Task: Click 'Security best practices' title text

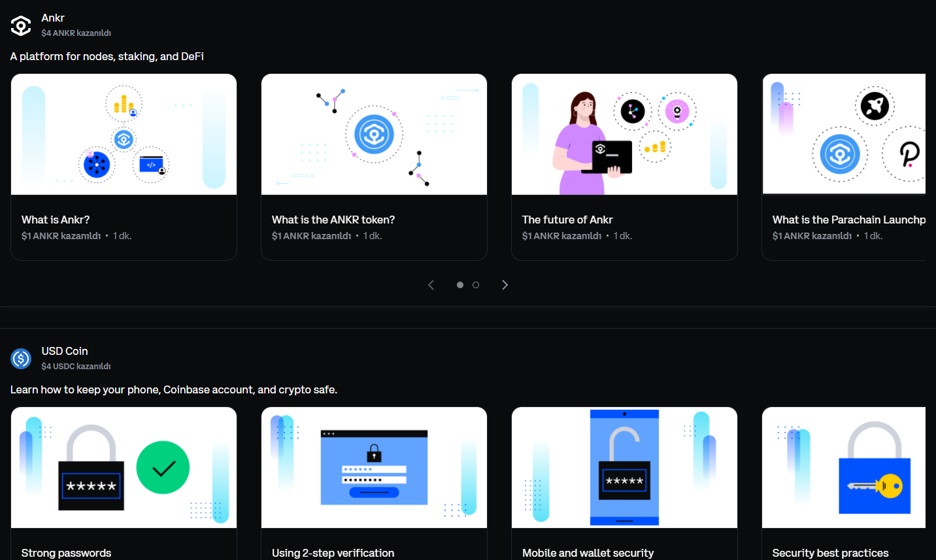Action: click(x=831, y=553)
